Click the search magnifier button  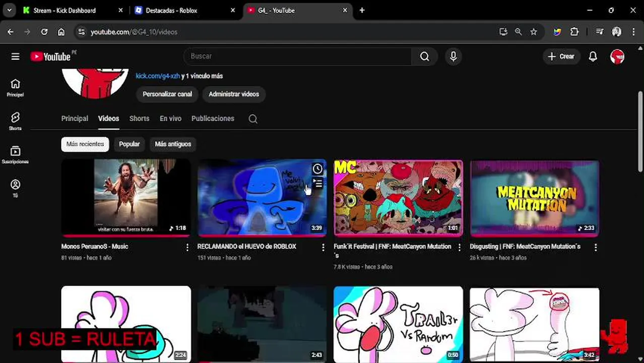coord(425,56)
